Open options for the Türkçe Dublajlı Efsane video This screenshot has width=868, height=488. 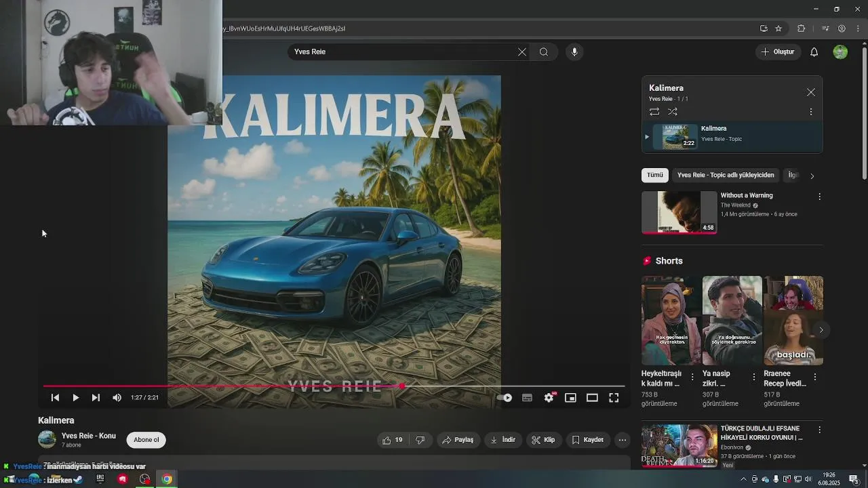(819, 430)
